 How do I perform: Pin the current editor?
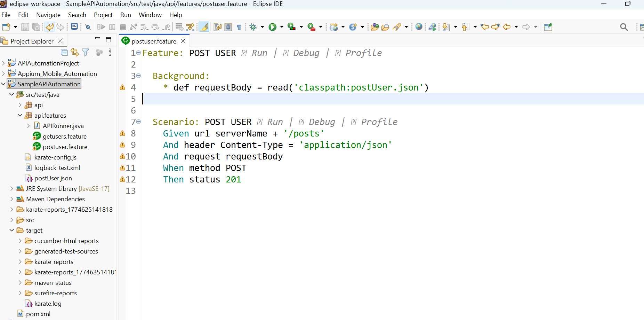(548, 27)
